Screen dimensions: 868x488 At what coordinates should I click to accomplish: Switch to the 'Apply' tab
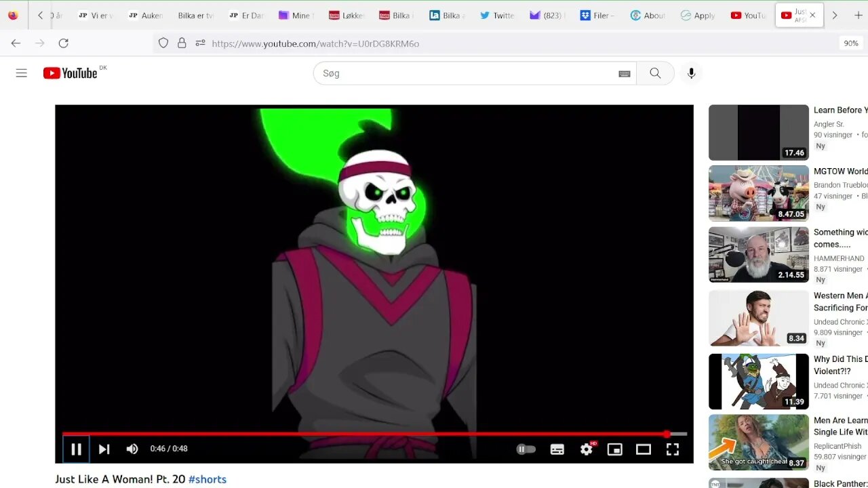pos(697,15)
